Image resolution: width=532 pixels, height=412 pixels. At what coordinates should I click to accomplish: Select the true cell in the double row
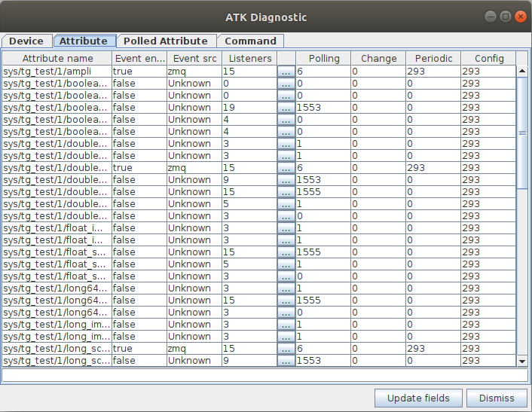[x=139, y=168]
